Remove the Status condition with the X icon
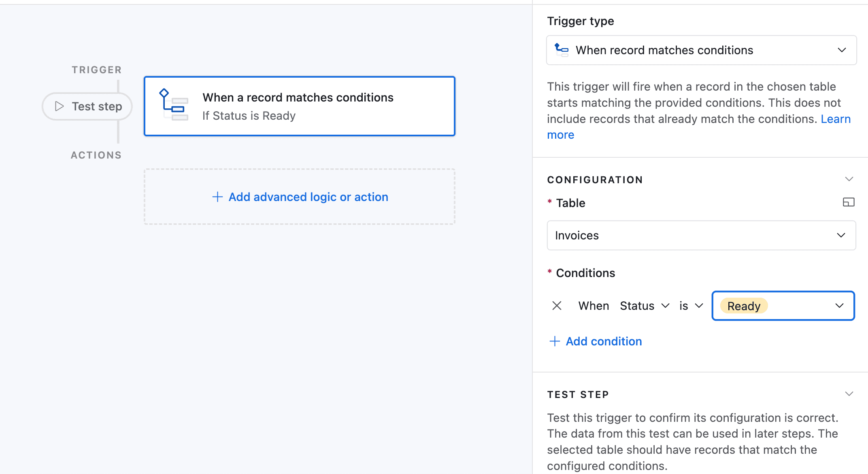Screen dimensions: 868x474 (557, 306)
